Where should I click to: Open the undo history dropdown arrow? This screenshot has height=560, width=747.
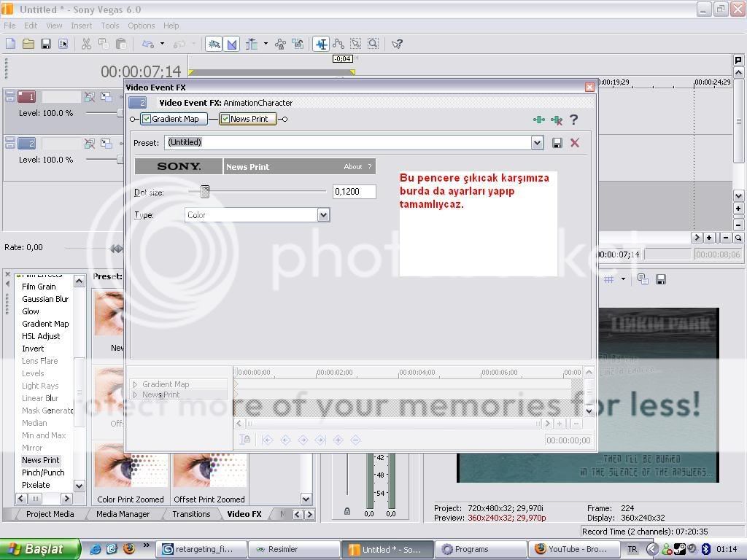162,44
